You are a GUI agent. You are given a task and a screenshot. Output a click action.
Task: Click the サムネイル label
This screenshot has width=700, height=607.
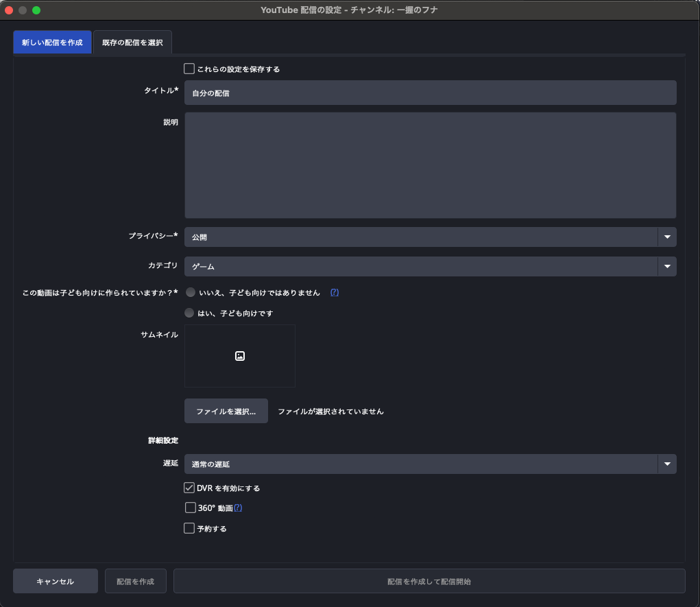pyautogui.click(x=159, y=335)
